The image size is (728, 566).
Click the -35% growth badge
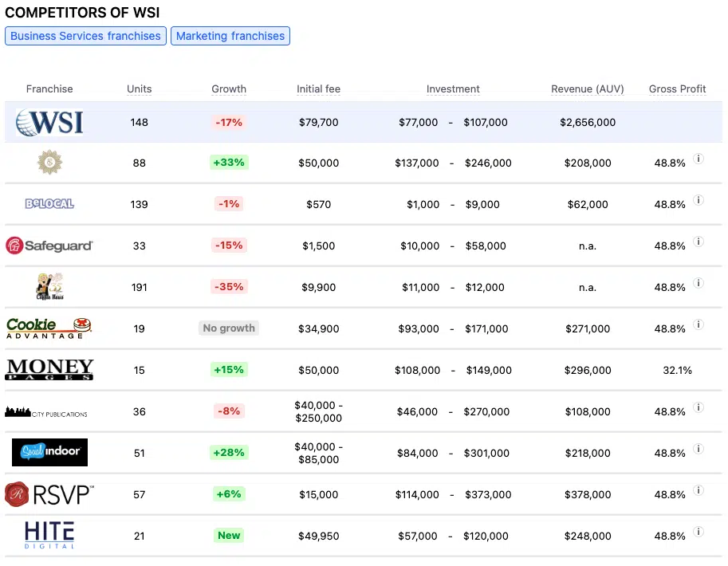(229, 286)
